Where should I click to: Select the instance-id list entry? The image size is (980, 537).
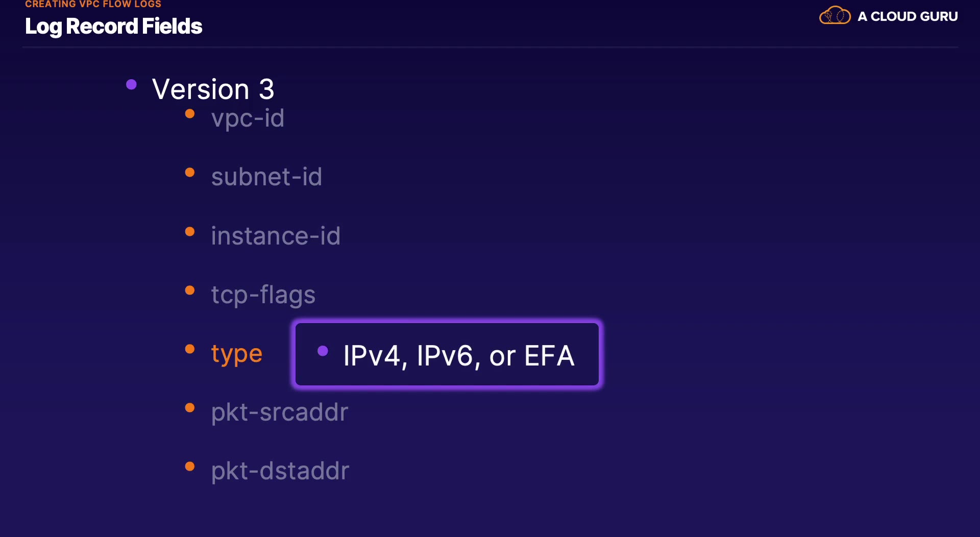click(x=276, y=236)
